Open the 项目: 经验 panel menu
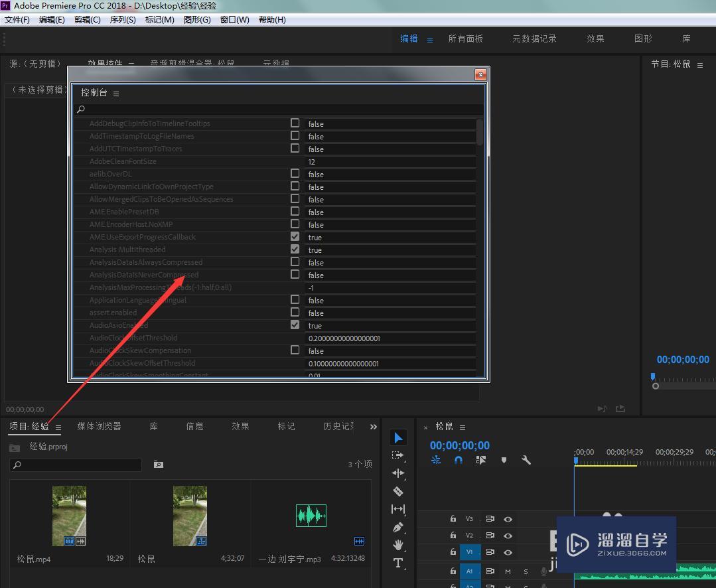Image resolution: width=716 pixels, height=588 pixels. pyautogui.click(x=58, y=428)
